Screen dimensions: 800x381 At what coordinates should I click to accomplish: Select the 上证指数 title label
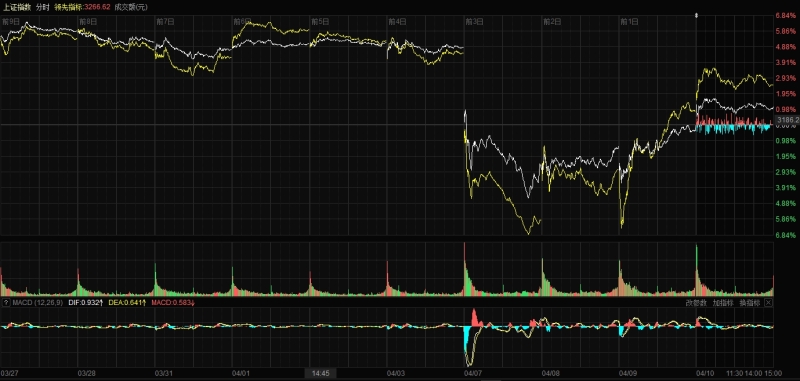17,7
